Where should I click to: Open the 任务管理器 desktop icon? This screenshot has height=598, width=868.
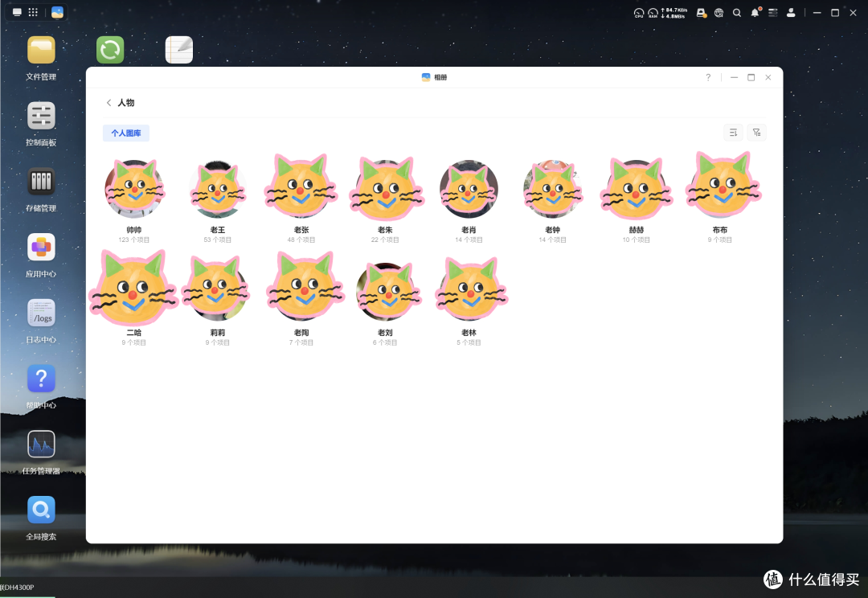(41, 444)
